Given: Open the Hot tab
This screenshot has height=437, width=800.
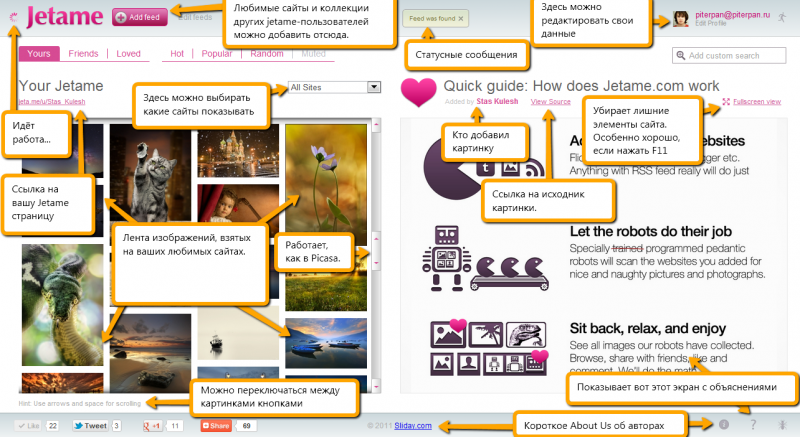Looking at the screenshot, I should 177,54.
